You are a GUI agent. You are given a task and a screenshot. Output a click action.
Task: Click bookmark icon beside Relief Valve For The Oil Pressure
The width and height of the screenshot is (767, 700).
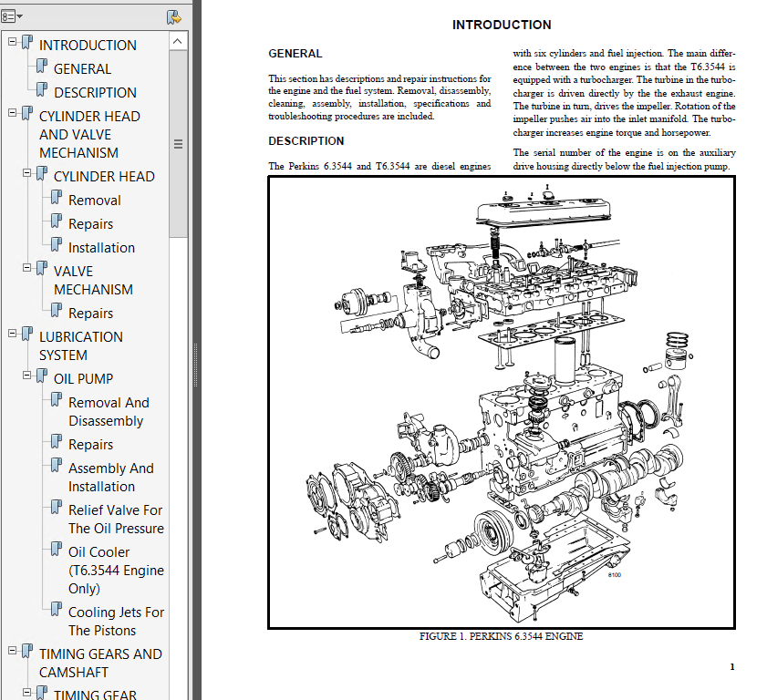tap(57, 508)
